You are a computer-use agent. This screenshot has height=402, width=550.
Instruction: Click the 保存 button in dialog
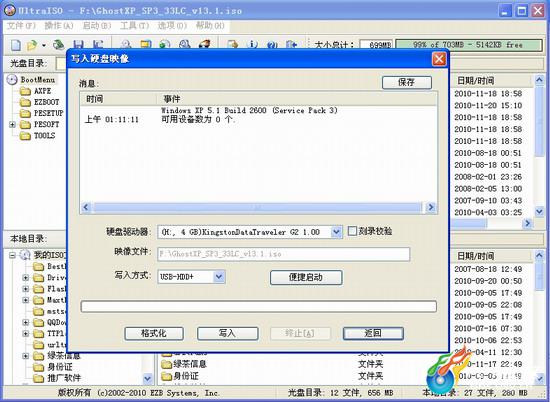407,82
